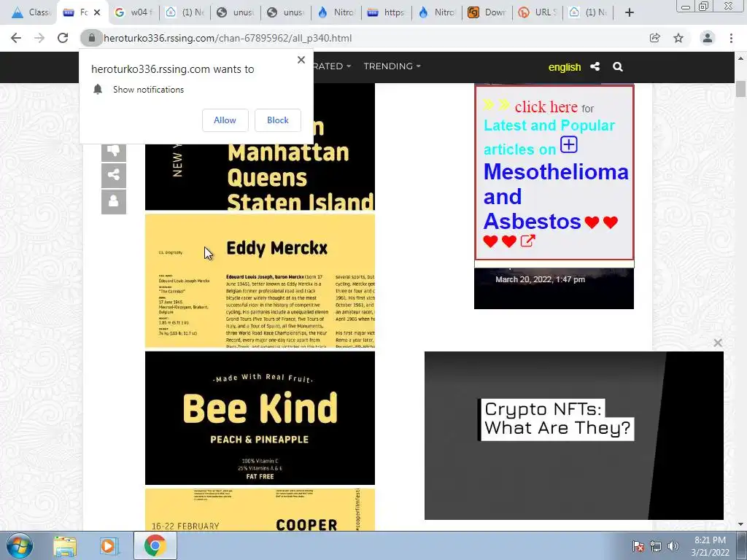Click the red external link icon in ad
The width and height of the screenshot is (747, 560).
[x=527, y=241]
